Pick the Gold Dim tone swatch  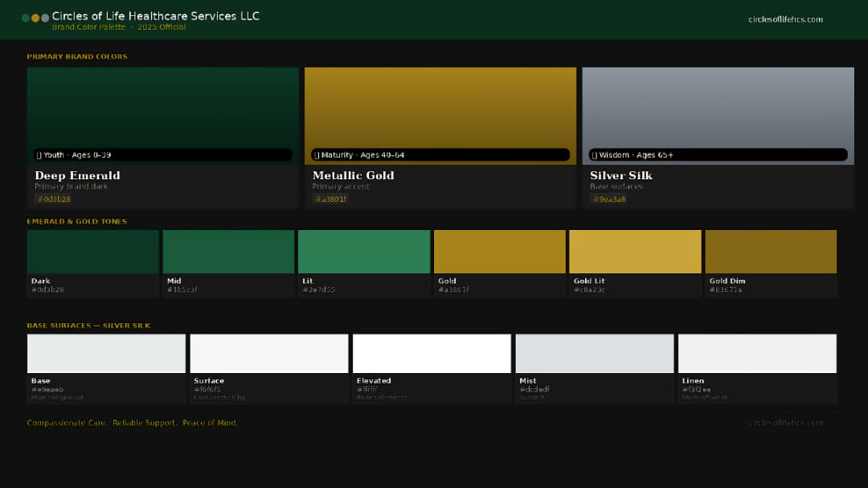click(771, 252)
